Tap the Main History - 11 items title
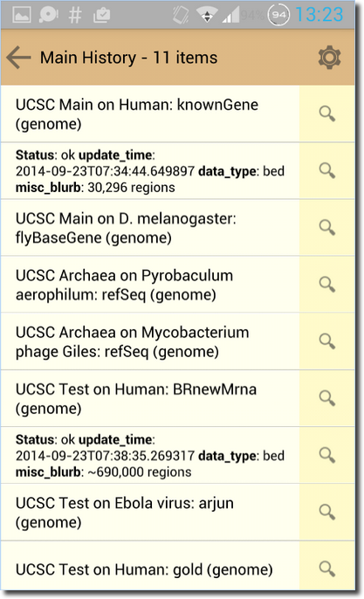 pyautogui.click(x=128, y=58)
